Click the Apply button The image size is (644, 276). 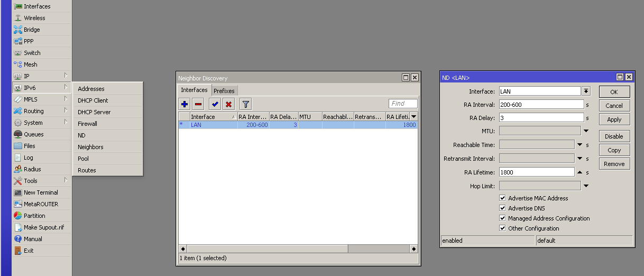tap(614, 119)
